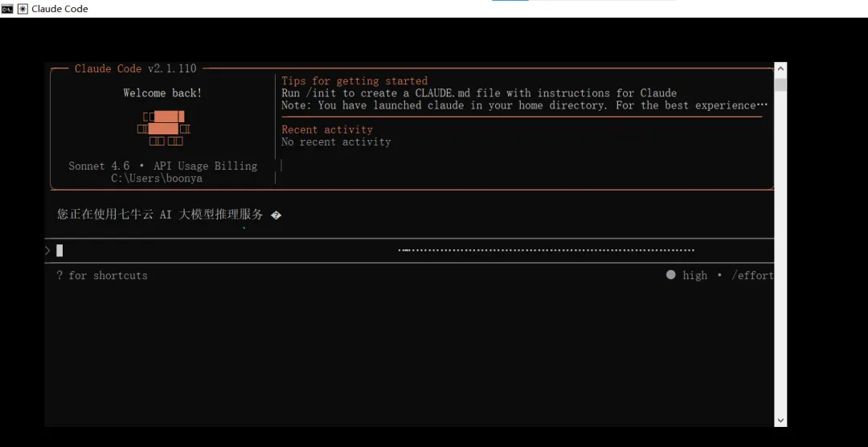Click the "/effort" command hint

click(x=752, y=275)
